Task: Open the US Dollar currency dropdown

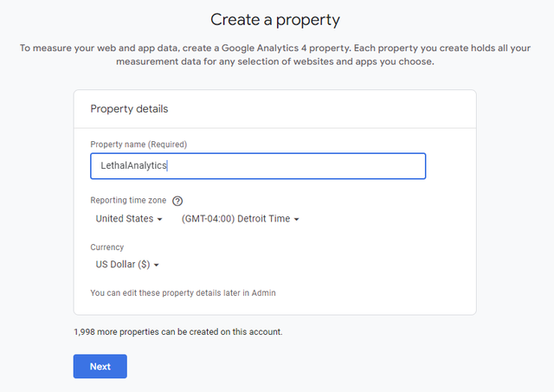Action: (127, 264)
